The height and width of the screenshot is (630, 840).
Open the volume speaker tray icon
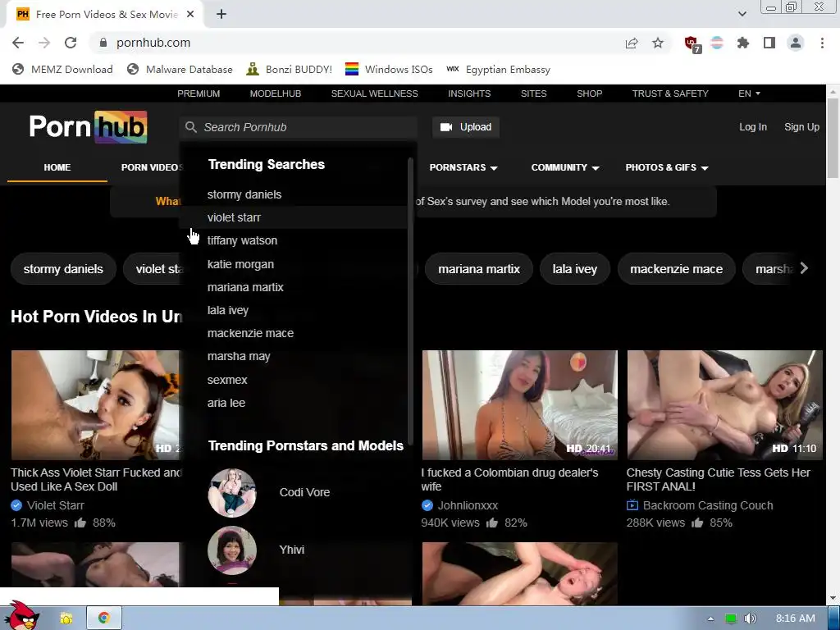tap(751, 619)
